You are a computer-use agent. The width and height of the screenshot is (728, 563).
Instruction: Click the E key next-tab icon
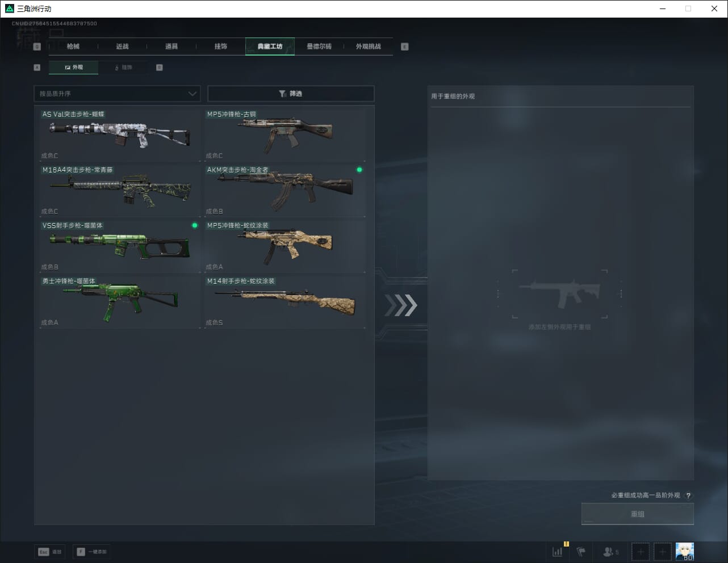tap(404, 47)
